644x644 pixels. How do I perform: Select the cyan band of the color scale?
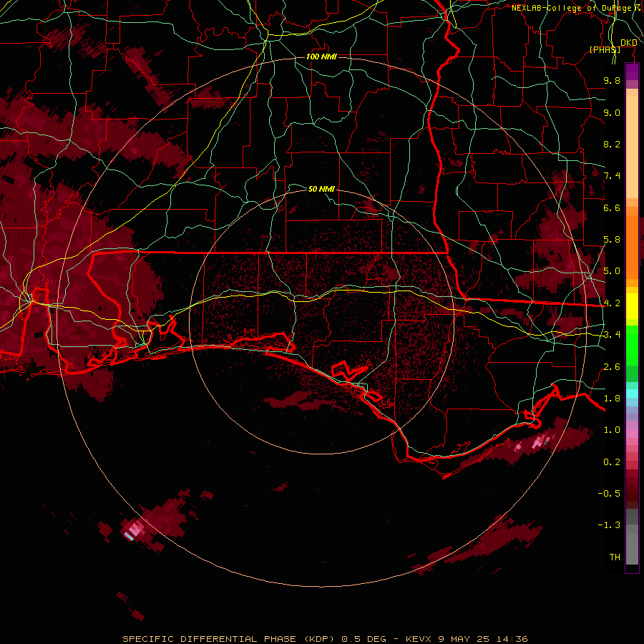tap(632, 394)
